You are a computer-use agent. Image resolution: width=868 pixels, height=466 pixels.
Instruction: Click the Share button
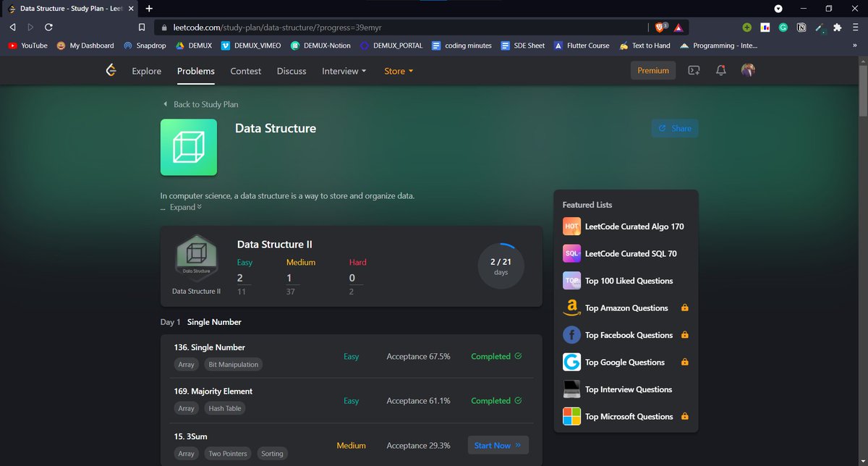675,128
